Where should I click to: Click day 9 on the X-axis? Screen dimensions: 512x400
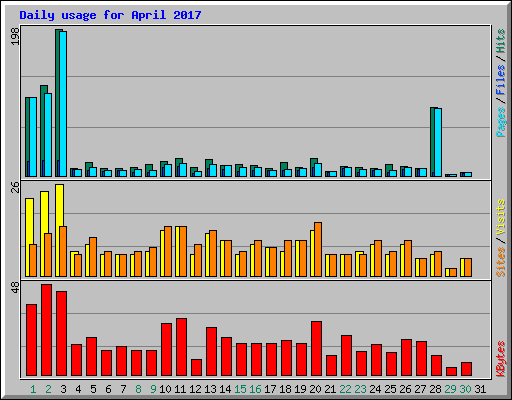pos(153,389)
